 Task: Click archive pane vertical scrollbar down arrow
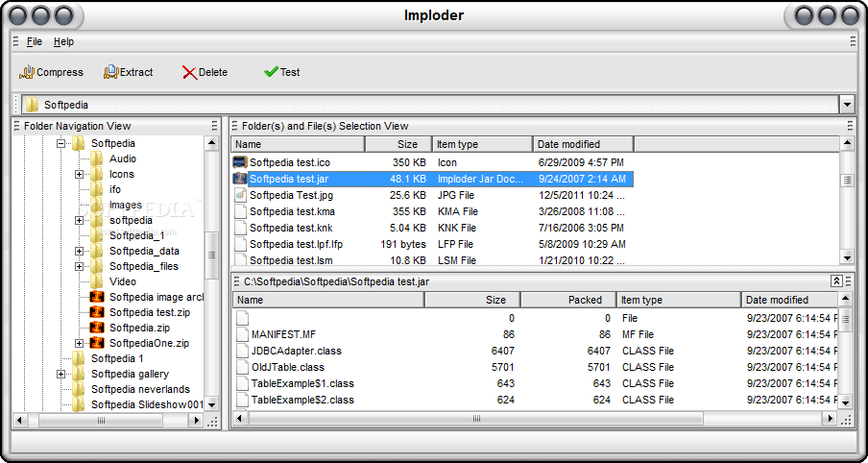pos(845,402)
